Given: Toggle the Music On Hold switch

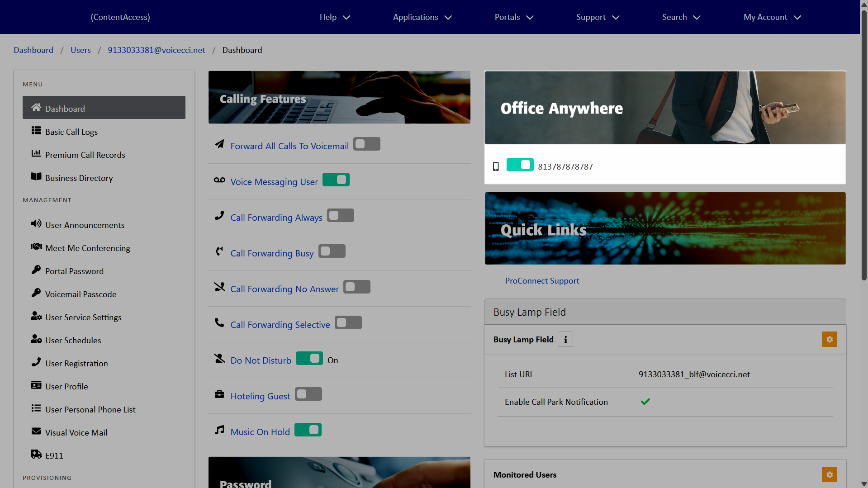Looking at the screenshot, I should click(x=308, y=430).
